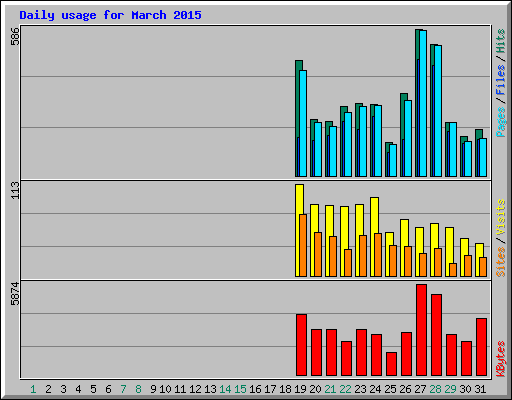This screenshot has height=400, width=512.
Task: Click the red KBytes bar for day 31
Action: 481,347
